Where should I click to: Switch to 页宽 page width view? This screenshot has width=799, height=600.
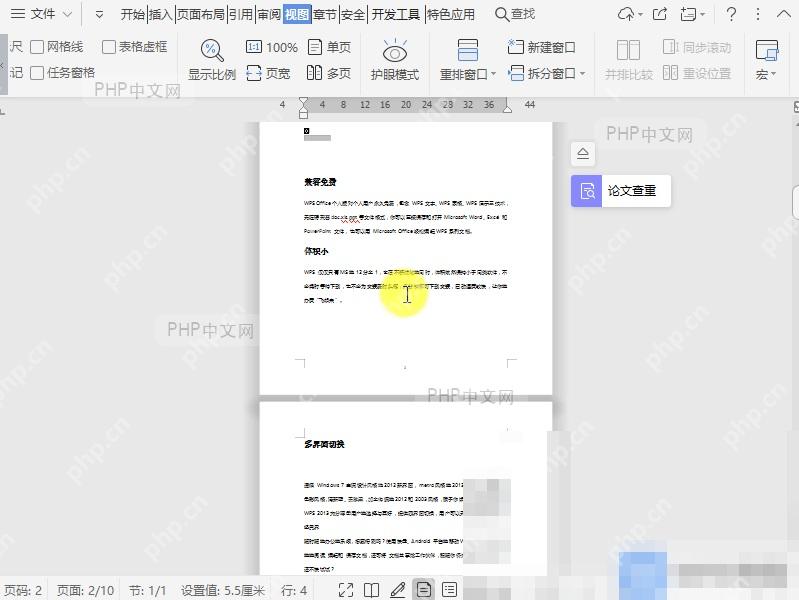(x=268, y=73)
